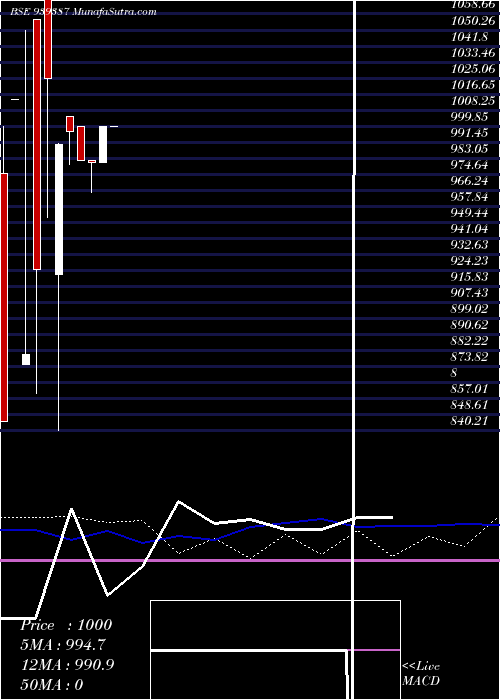Click the 12MA : 990.9 readout

coord(67,665)
